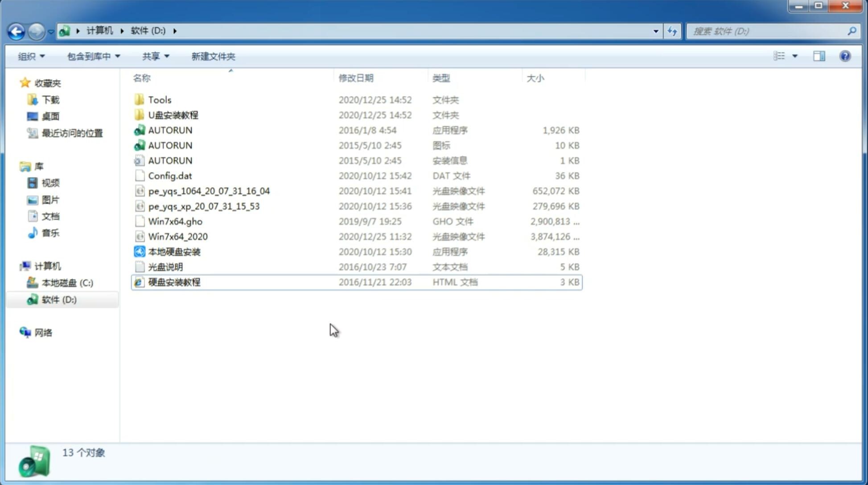Click back navigation arrow button
Viewport: 868px width, 485px height.
(16, 30)
